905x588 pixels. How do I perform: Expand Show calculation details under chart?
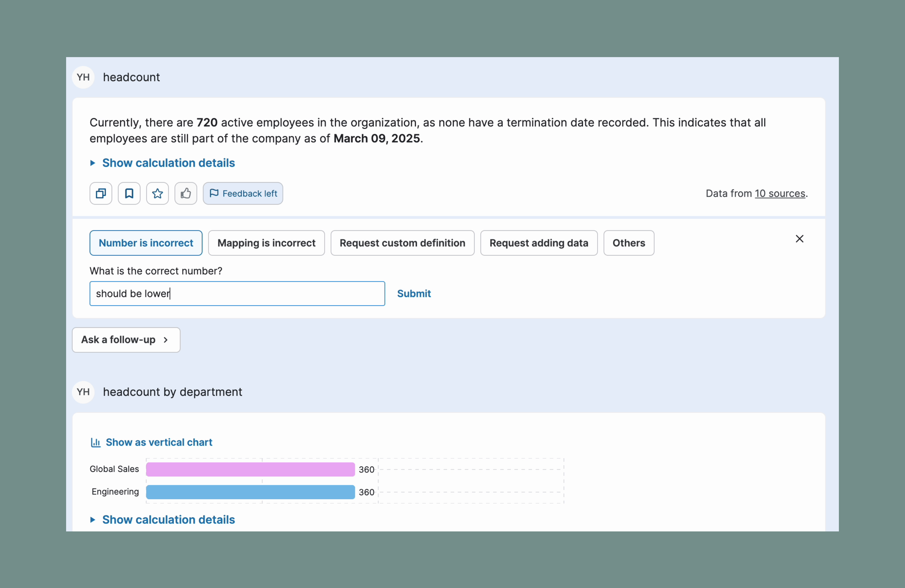(x=168, y=520)
